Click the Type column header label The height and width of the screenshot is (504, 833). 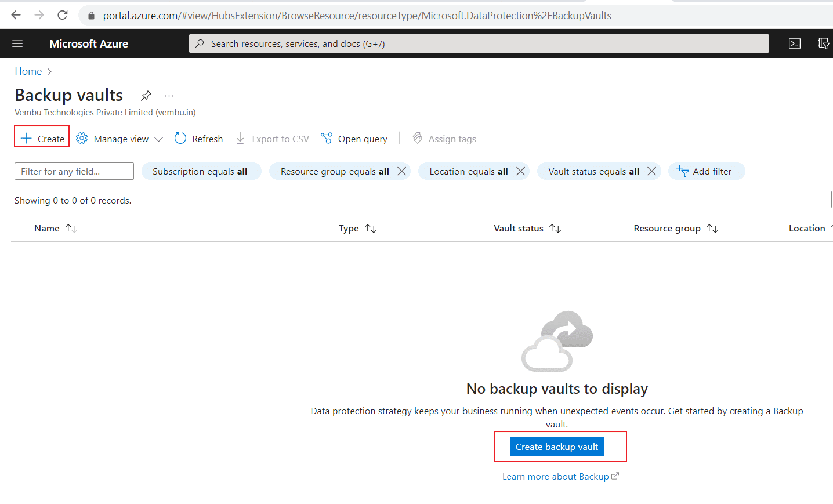coord(349,229)
